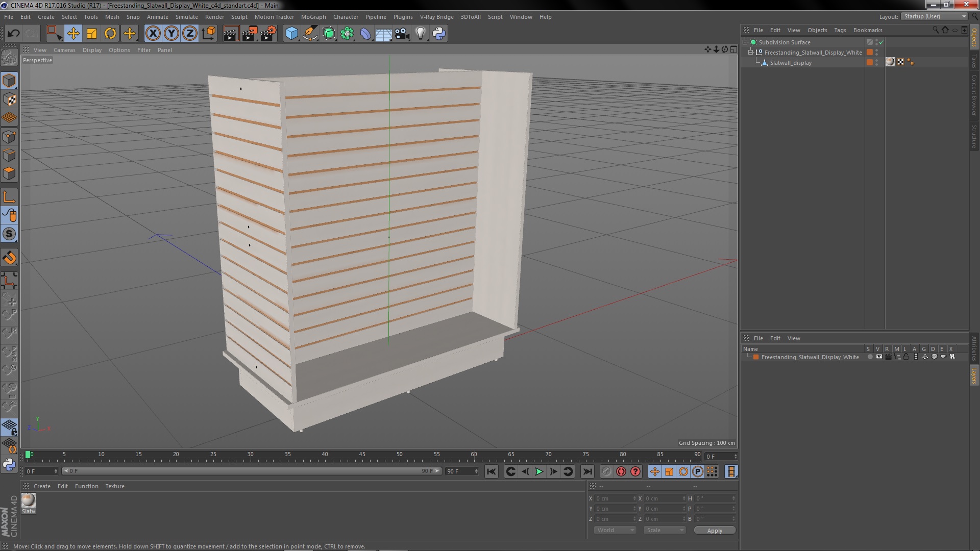Switch to Polygons mode
The height and width of the screenshot is (551, 980).
pyautogui.click(x=9, y=173)
